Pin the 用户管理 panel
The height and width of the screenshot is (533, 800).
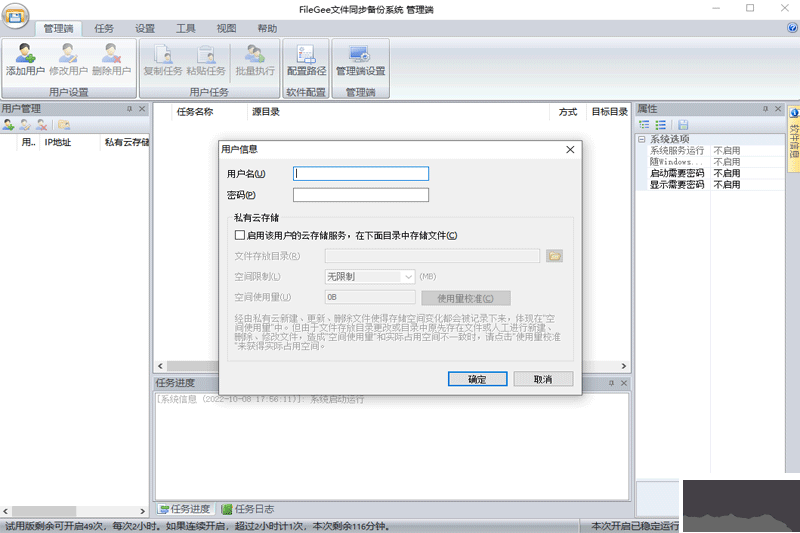click(129, 109)
